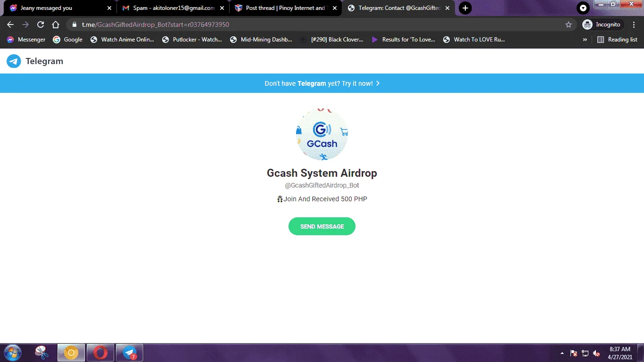
Task: Click the muted volume tray icon
Action: tap(596, 353)
